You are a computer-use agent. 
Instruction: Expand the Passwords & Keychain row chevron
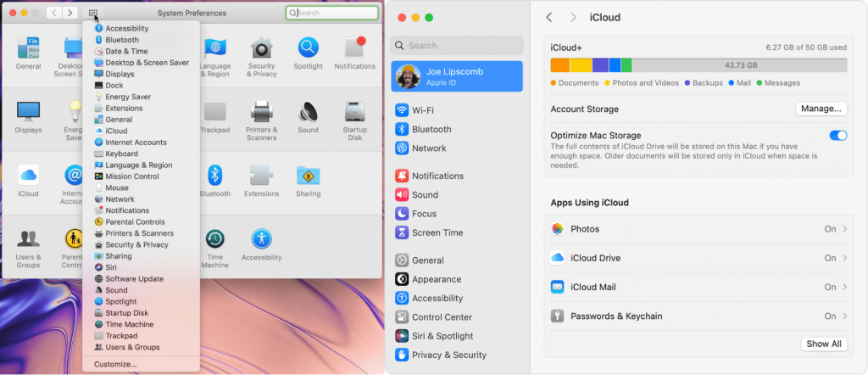(845, 316)
